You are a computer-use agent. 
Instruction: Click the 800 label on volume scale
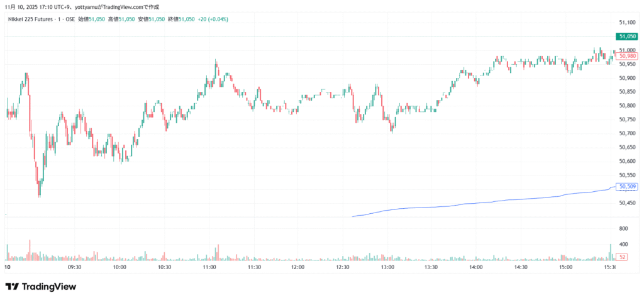pos(624,228)
